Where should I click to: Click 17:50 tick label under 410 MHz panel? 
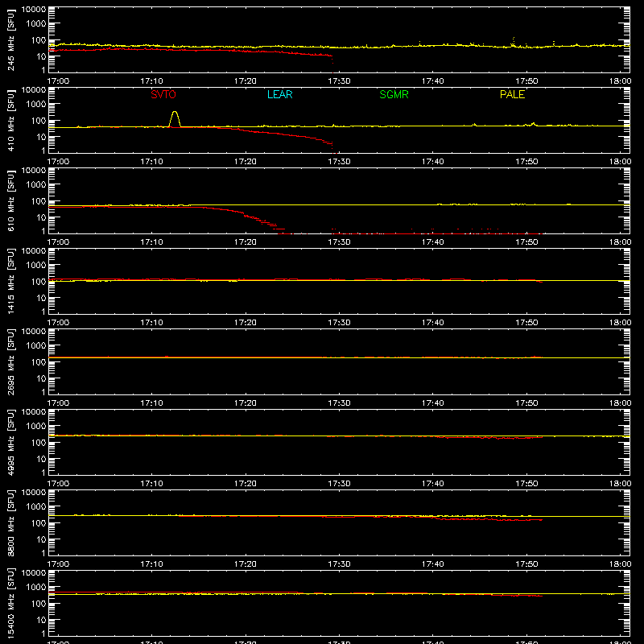tap(526, 162)
